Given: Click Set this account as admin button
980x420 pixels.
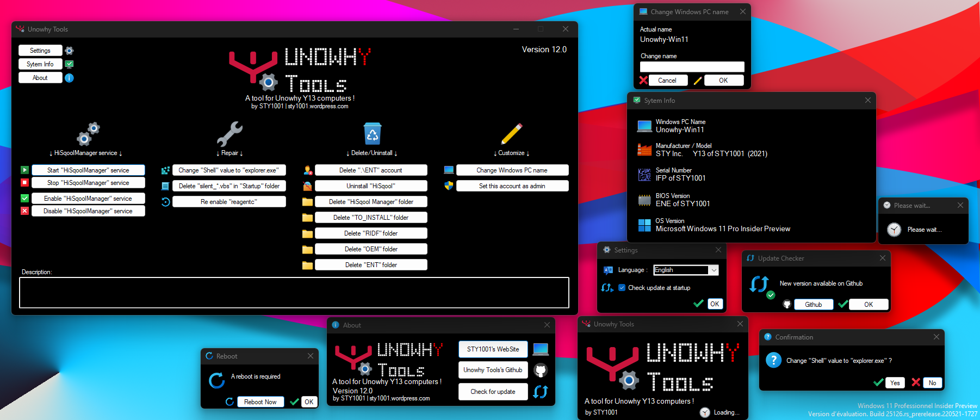Looking at the screenshot, I should [x=512, y=186].
